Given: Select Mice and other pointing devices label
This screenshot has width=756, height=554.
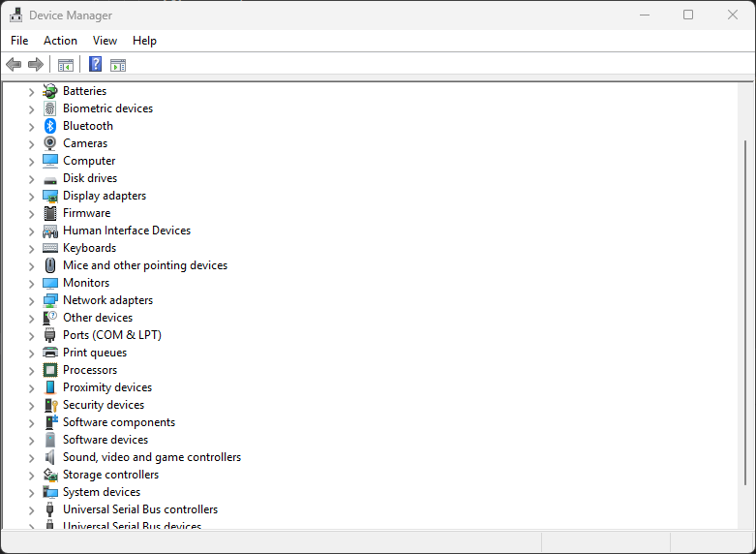Looking at the screenshot, I should (x=145, y=265).
